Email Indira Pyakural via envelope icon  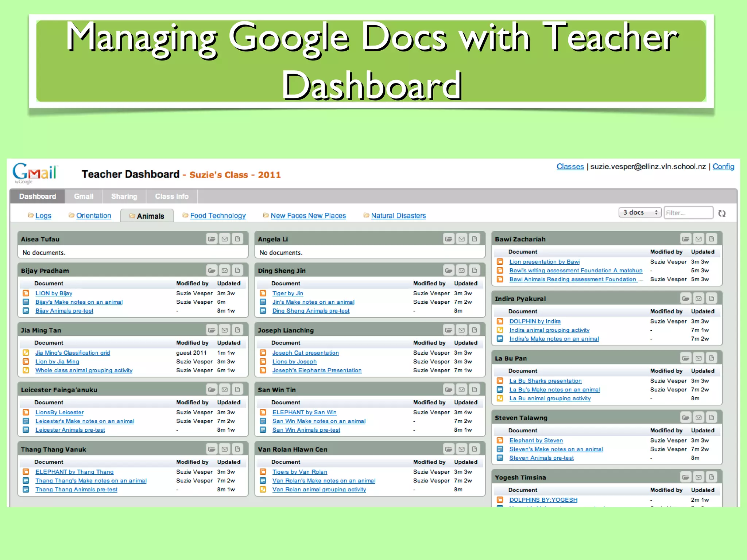(698, 299)
